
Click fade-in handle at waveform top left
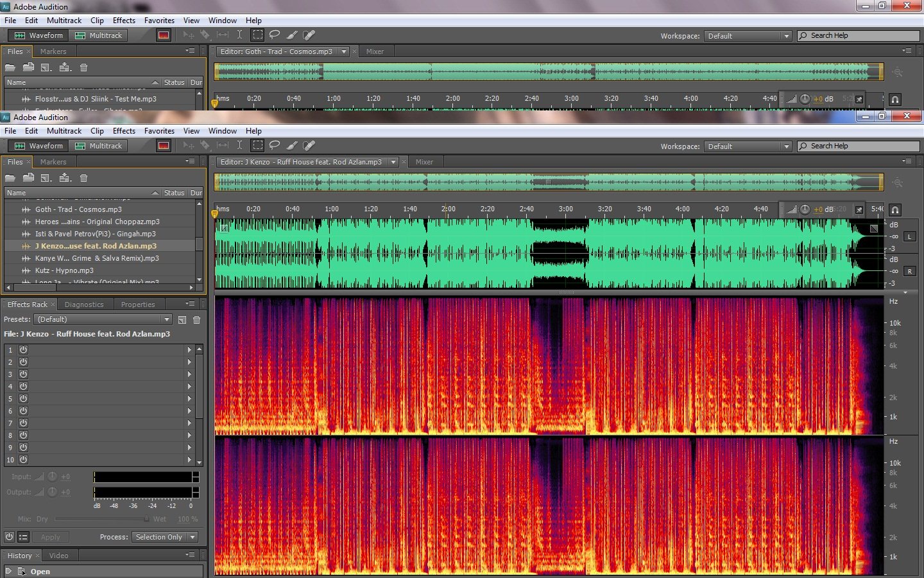pos(224,227)
